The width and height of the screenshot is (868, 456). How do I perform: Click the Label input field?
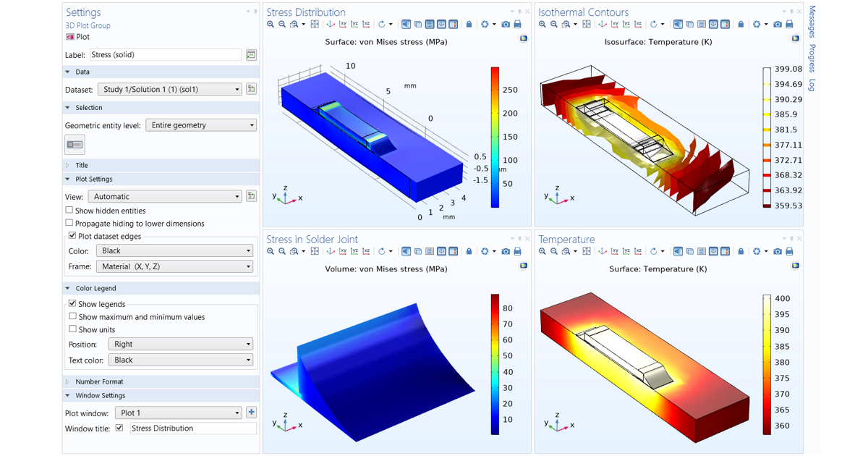pyautogui.click(x=166, y=54)
